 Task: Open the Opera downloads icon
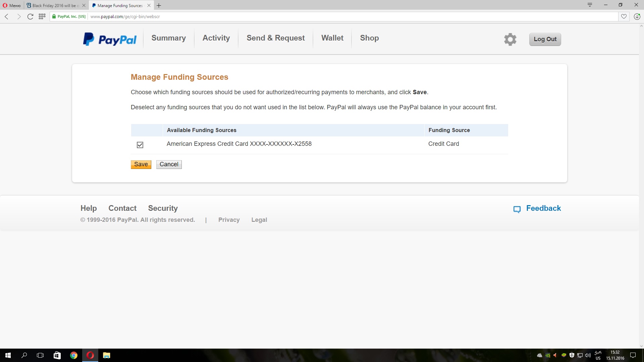coord(637,16)
